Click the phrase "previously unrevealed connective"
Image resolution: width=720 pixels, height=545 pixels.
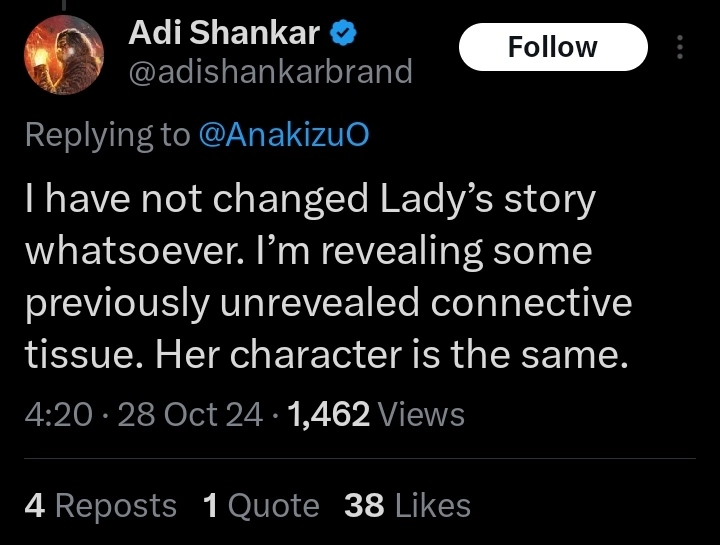(x=328, y=304)
